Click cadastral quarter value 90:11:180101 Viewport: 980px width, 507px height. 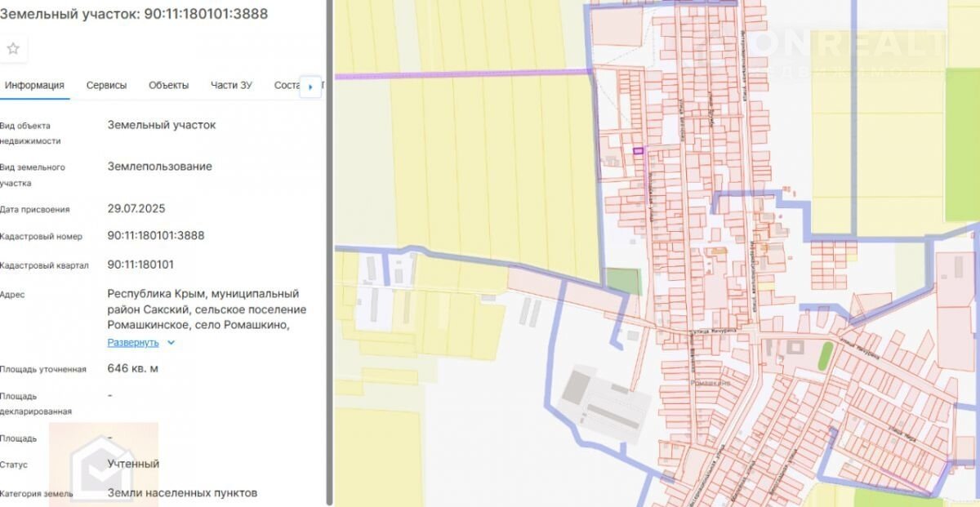[140, 265]
